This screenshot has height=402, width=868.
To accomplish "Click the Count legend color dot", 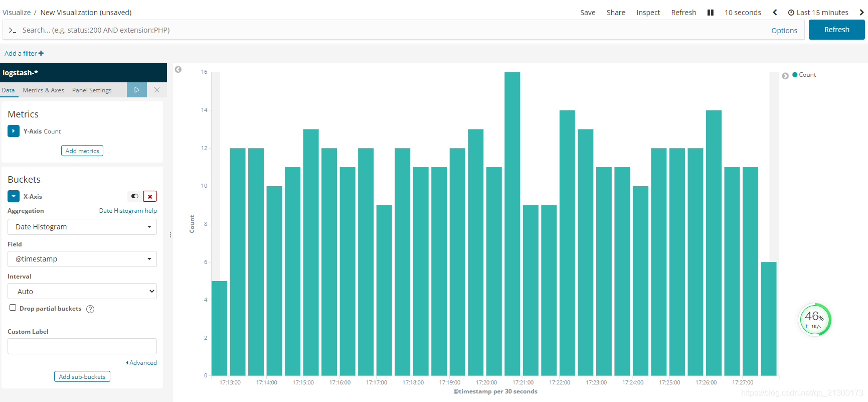I will (795, 75).
